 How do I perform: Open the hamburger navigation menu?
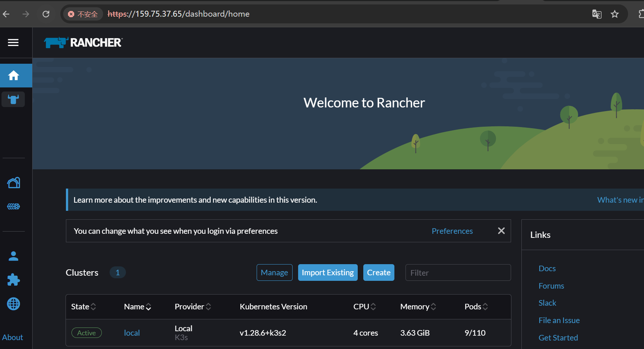coord(13,43)
